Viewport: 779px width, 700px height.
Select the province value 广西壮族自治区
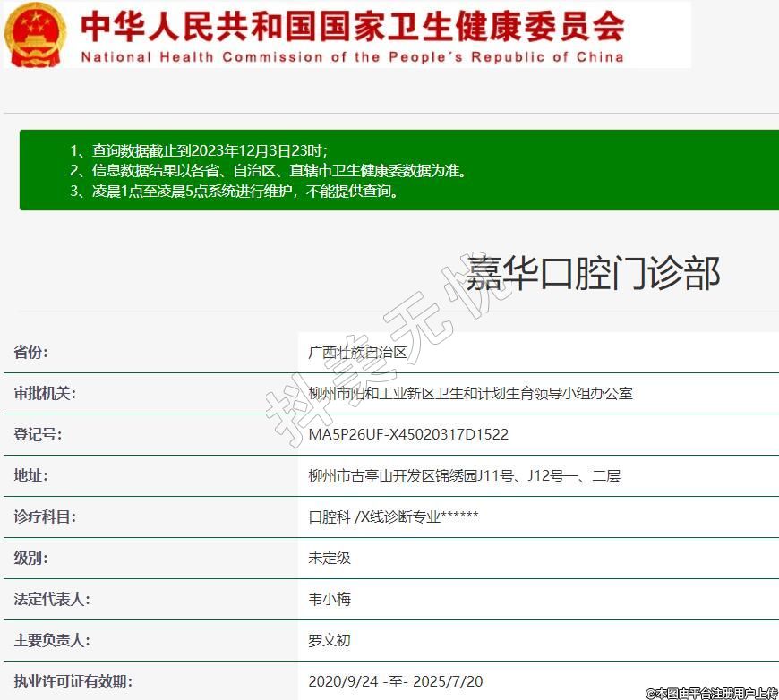[x=357, y=353]
